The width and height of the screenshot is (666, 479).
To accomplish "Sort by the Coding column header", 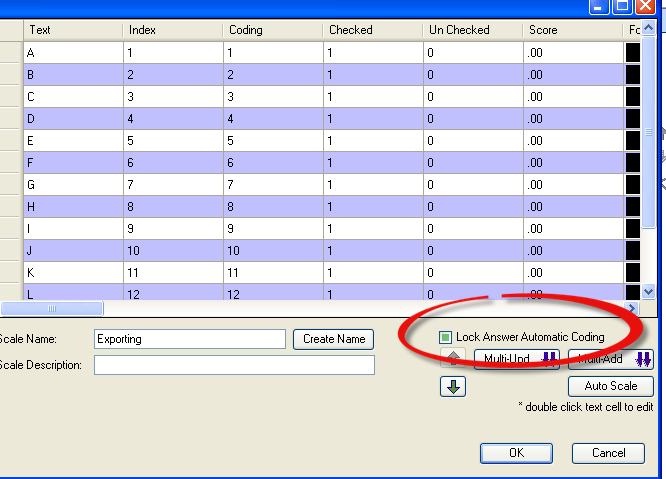I will (273, 30).
